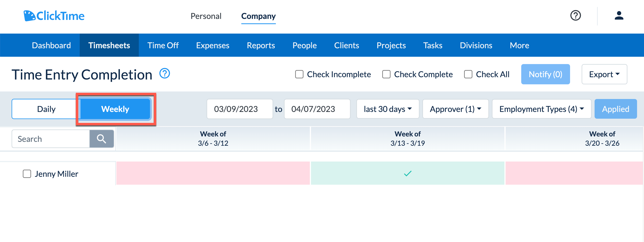Viewport: 644px width, 242px height.
Task: Click the ClickTime logo
Action: [x=54, y=16]
